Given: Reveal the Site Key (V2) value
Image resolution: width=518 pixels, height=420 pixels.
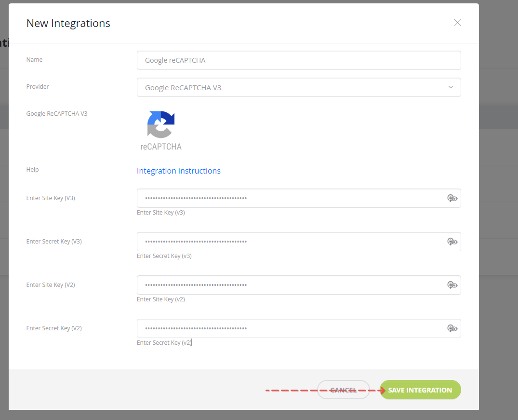Looking at the screenshot, I should pos(452,285).
